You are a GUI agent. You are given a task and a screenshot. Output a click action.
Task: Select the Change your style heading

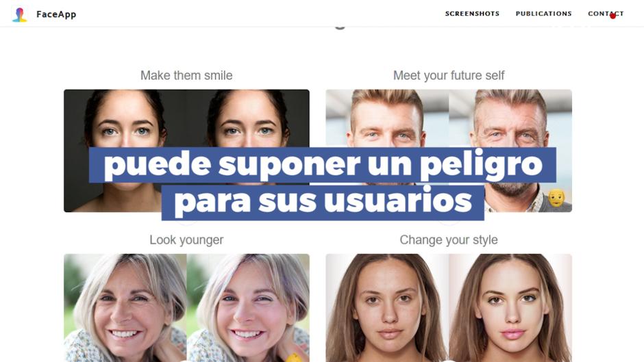click(449, 240)
